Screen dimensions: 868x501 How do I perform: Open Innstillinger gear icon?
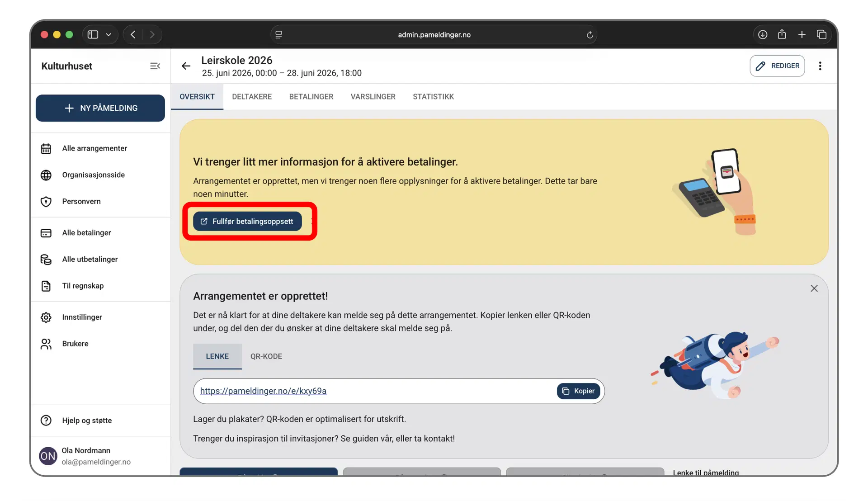47,317
